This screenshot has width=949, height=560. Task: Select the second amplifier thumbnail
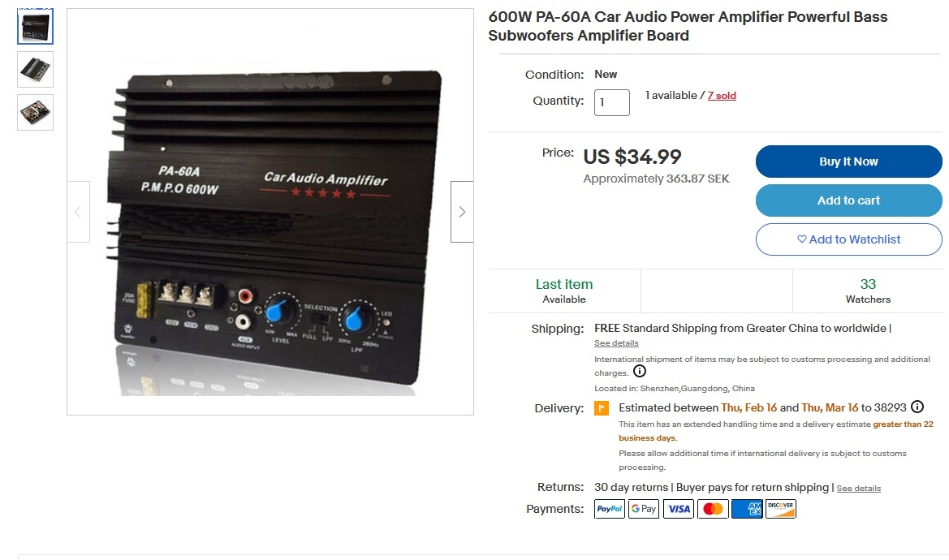35,70
